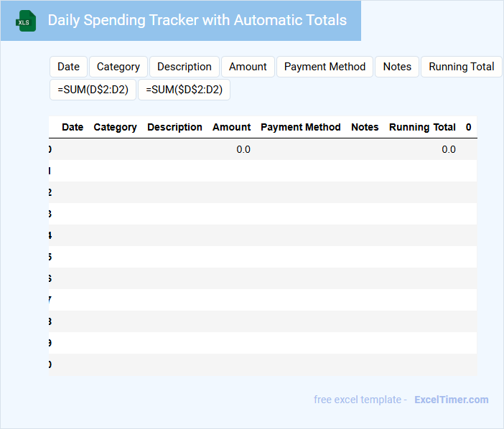Click the =SUM(D$2:D2) formula tag
This screenshot has height=429, width=504.
click(93, 90)
